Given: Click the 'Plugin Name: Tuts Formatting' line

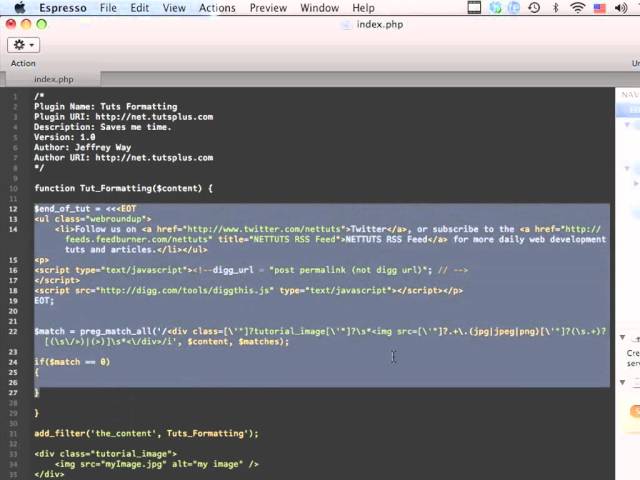Looking at the screenshot, I should coord(106,107).
